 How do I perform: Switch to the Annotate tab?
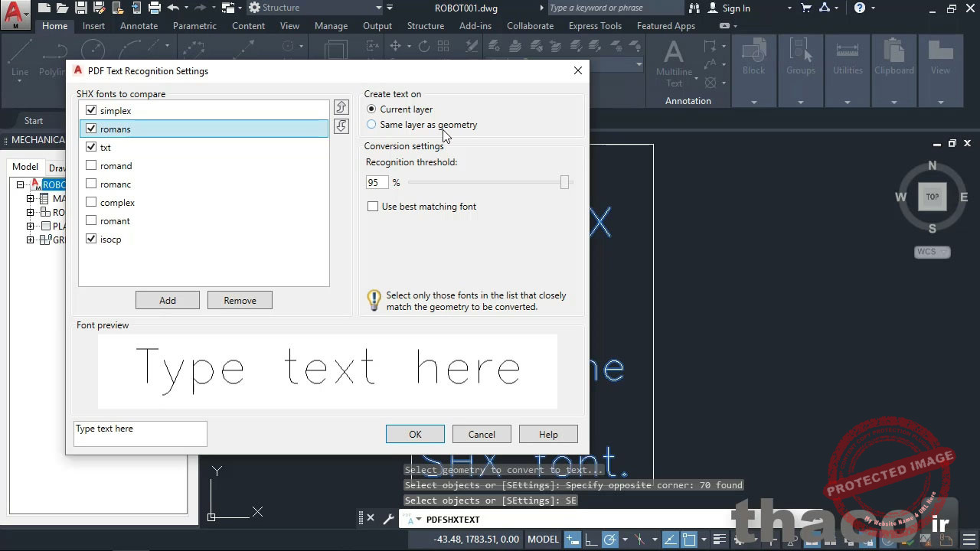(x=139, y=25)
